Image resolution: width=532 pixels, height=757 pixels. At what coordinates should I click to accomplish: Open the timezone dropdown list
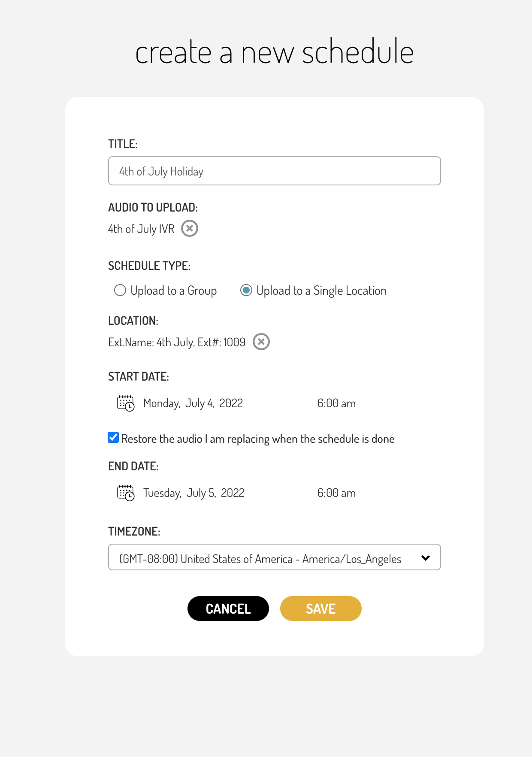275,557
